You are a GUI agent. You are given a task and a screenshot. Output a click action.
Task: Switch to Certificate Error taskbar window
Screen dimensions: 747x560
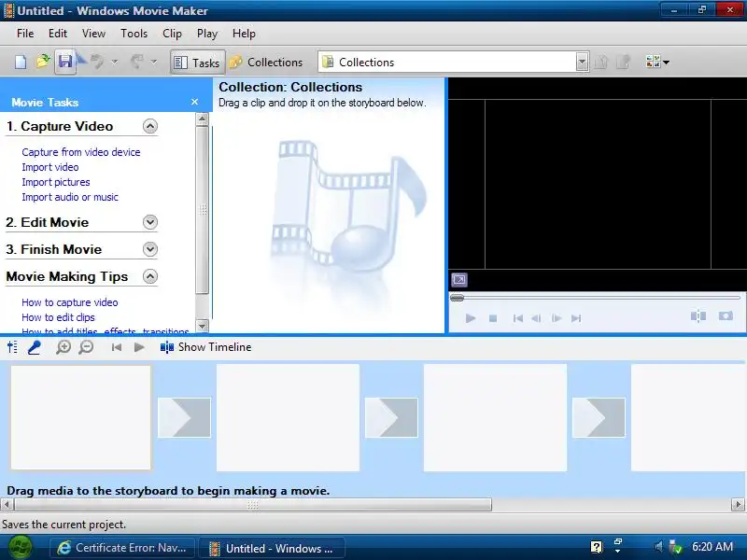tap(122, 548)
